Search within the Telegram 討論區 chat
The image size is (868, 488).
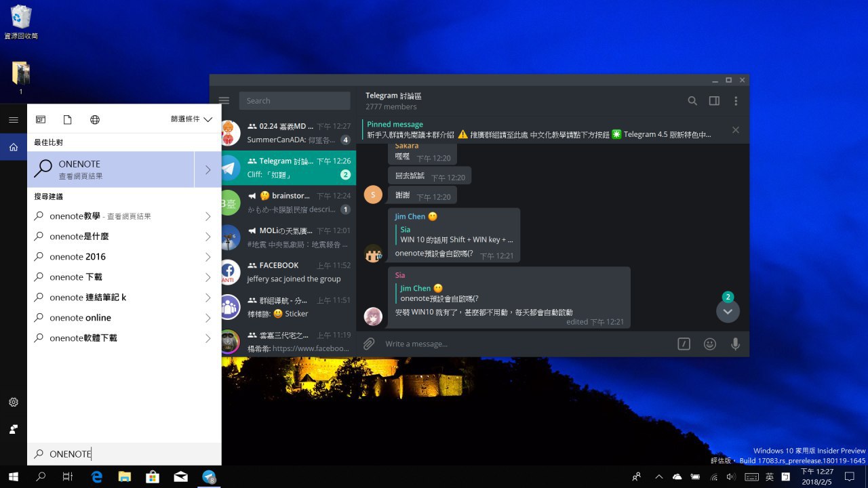point(692,101)
